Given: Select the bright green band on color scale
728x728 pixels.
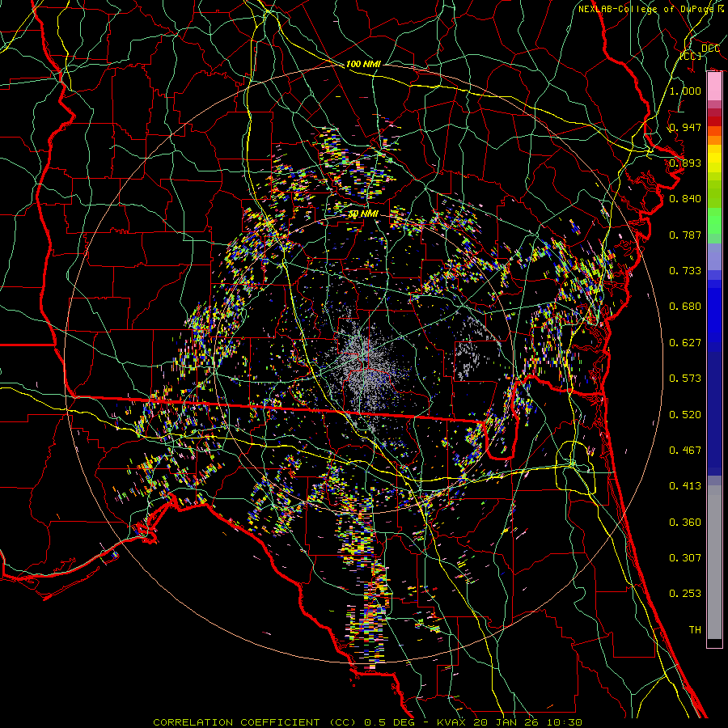Looking at the screenshot, I should pyautogui.click(x=714, y=222).
